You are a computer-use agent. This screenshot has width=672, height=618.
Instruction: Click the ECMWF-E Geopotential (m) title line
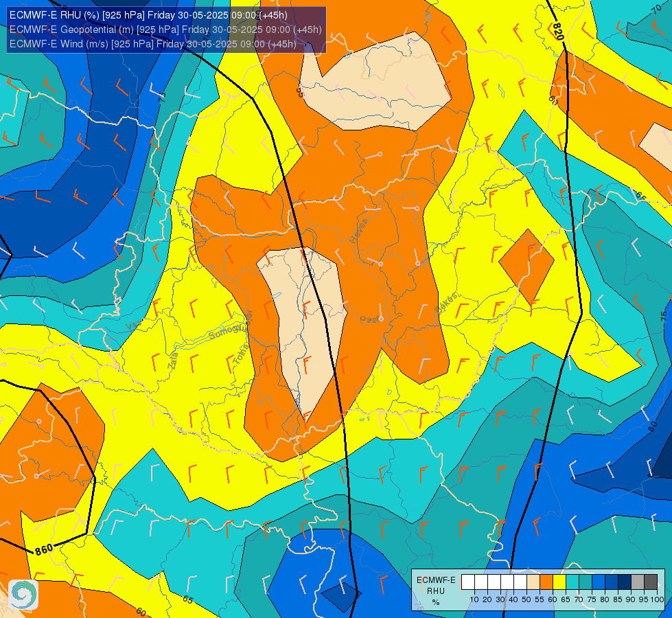[x=165, y=30]
